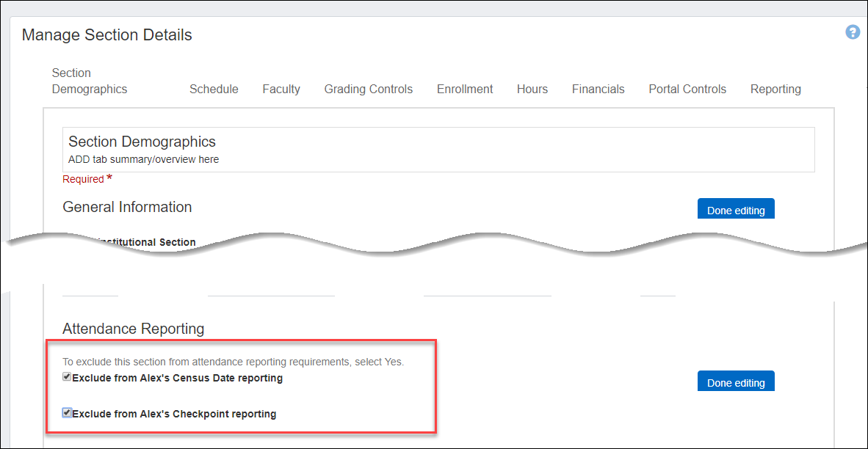Open the Schedule tab
The image size is (868, 449).
click(214, 90)
